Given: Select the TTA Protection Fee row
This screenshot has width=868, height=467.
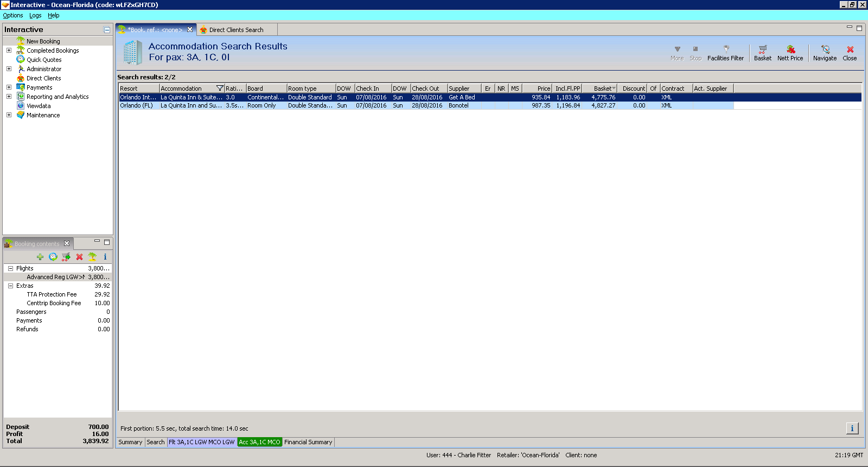Looking at the screenshot, I should pos(58,294).
